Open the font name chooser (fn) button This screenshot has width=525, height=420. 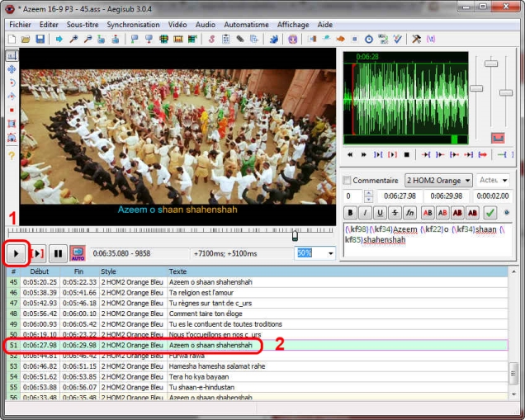pyautogui.click(x=410, y=212)
